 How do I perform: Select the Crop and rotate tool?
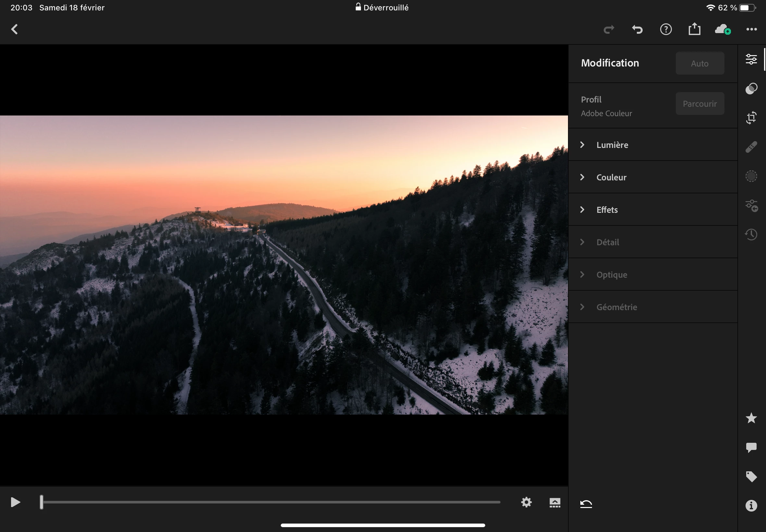coord(751,118)
